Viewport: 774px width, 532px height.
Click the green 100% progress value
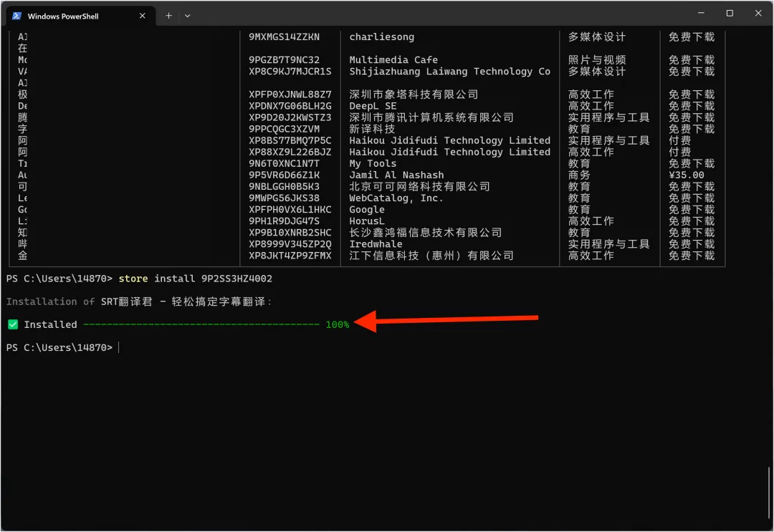point(337,324)
